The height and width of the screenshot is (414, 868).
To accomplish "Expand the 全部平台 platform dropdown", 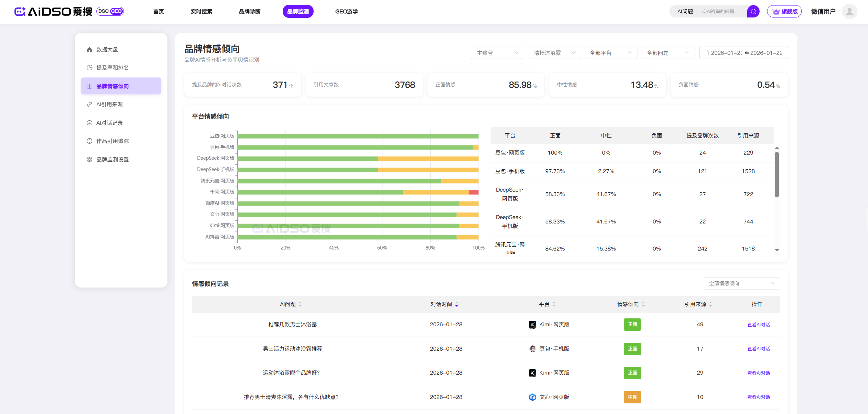I will 611,53.
